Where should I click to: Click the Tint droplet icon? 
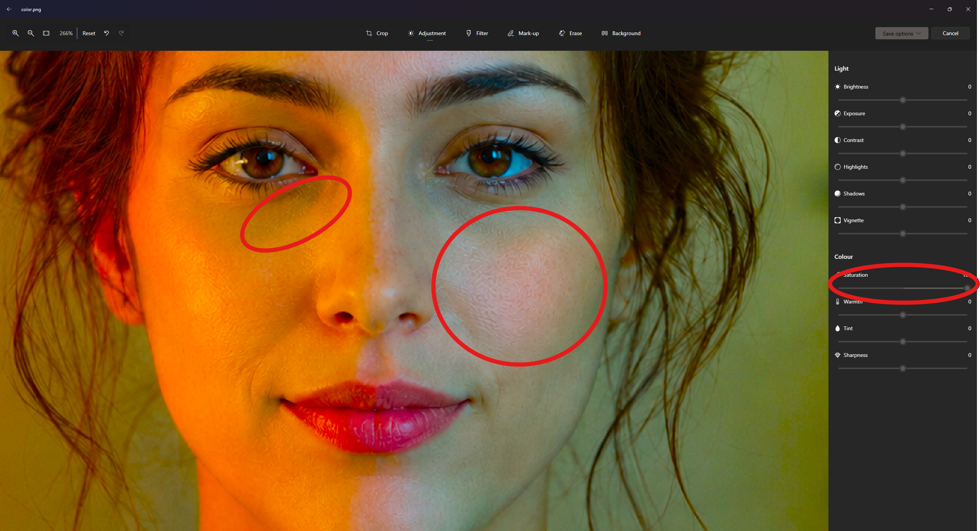tap(837, 328)
